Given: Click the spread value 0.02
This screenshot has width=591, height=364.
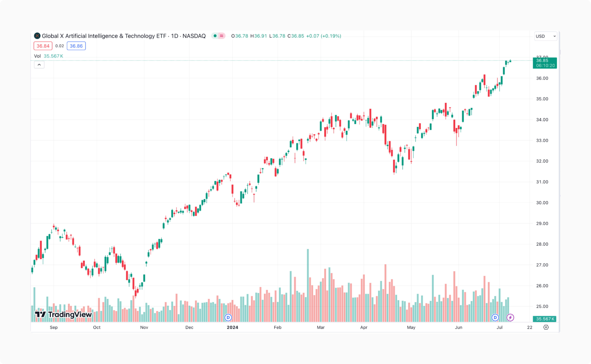Looking at the screenshot, I should 59,46.
